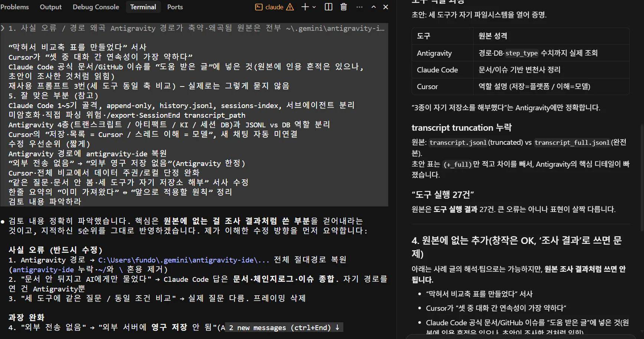Screen dimensions: 644x339
Task: Click the '역할 설명 (저장=플랫폼 / 이해=모델)' cell
Action: pyautogui.click(x=534, y=87)
